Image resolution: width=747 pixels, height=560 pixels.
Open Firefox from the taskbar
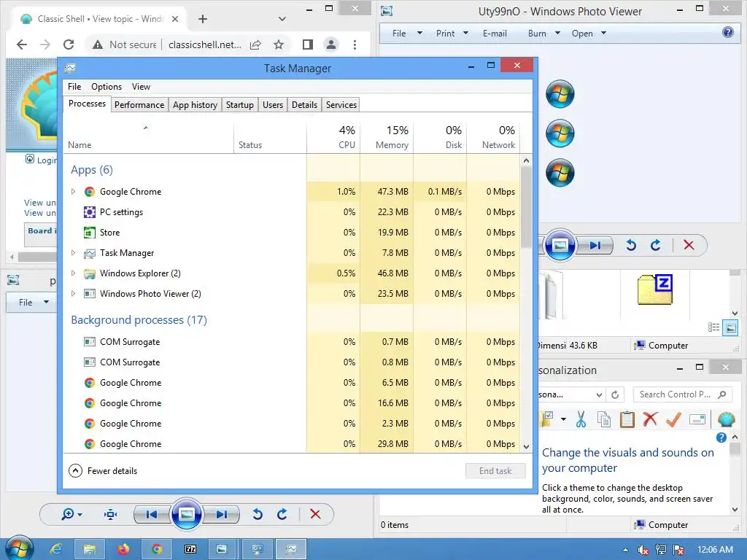[123, 549]
